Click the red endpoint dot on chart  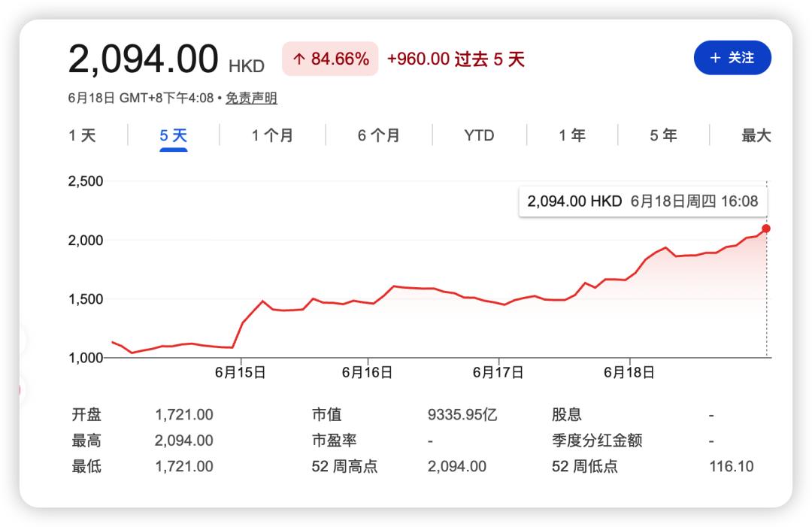click(766, 229)
